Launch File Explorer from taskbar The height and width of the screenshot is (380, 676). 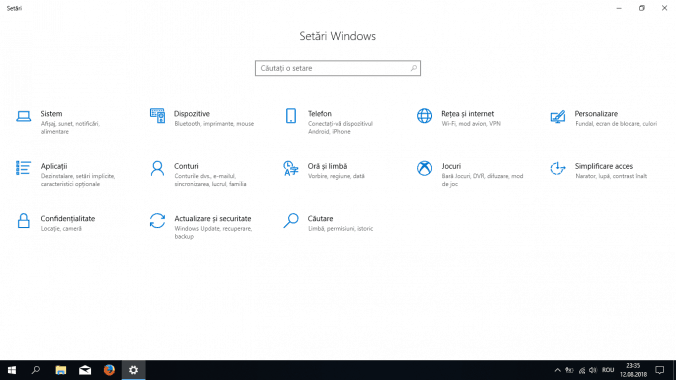[61, 370]
